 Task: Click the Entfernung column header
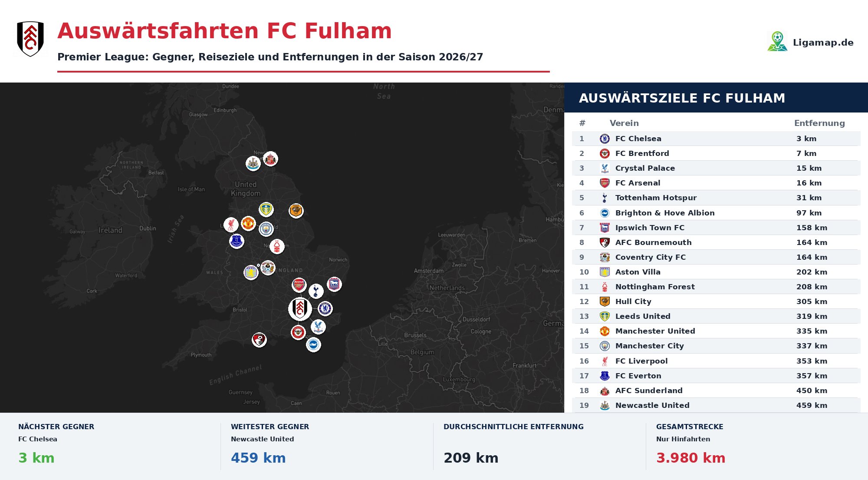819,123
